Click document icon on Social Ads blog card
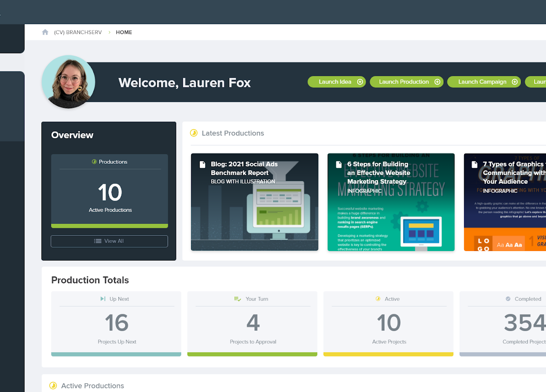Image resolution: width=546 pixels, height=392 pixels. [202, 165]
